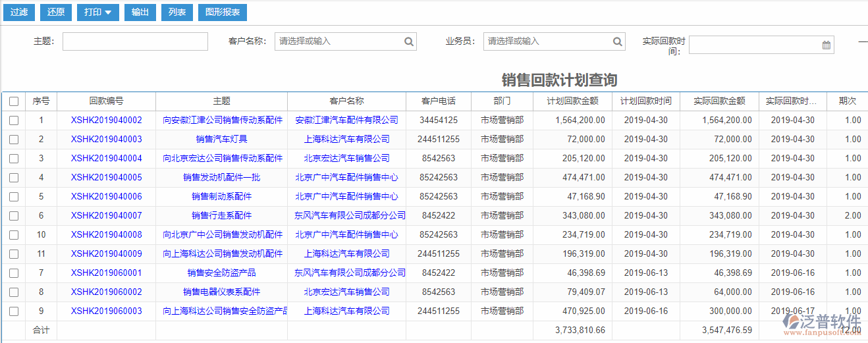
Task: Toggle the select-all checkbox in table header
Action: [14, 101]
